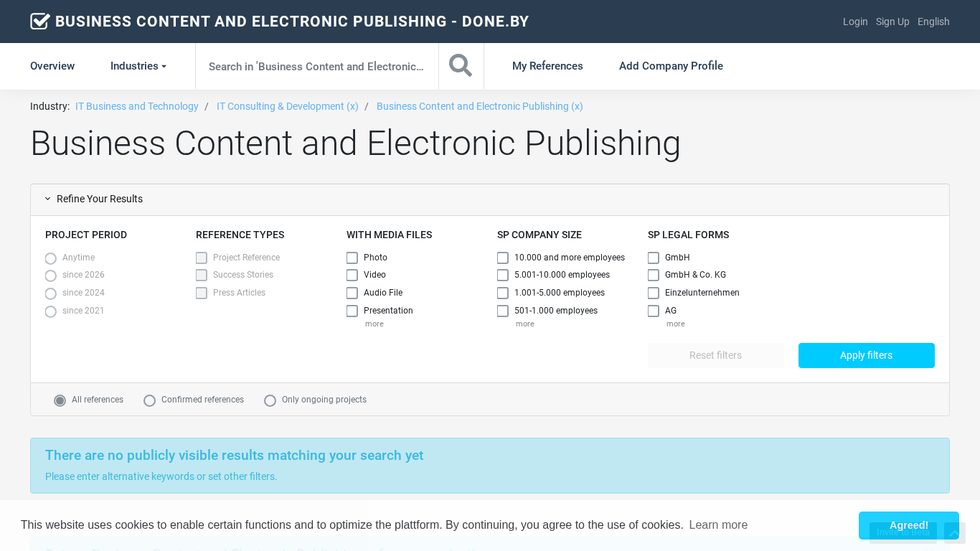
Task: Click the magnifier search icon
Action: pyautogui.click(x=461, y=66)
